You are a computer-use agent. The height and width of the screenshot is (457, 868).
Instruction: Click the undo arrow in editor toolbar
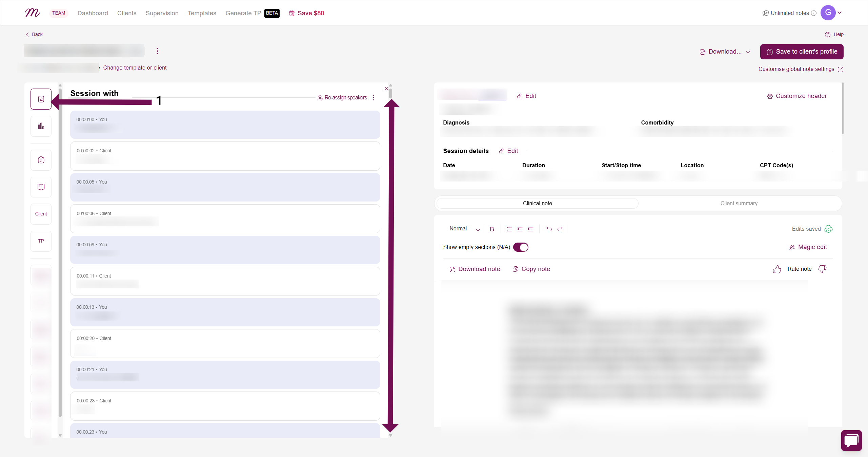[x=549, y=229]
